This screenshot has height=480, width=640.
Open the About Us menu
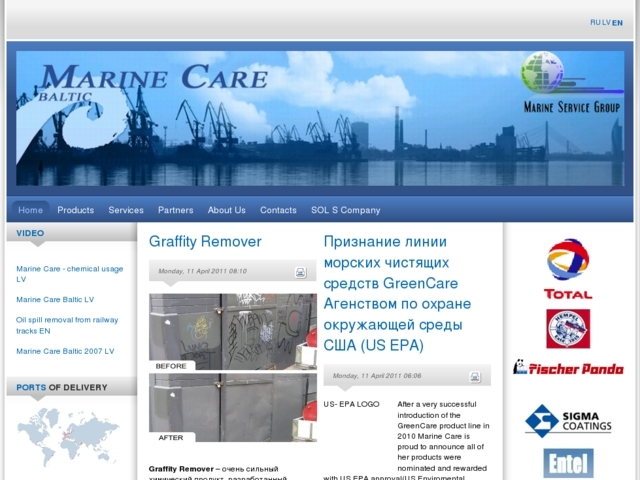[227, 210]
